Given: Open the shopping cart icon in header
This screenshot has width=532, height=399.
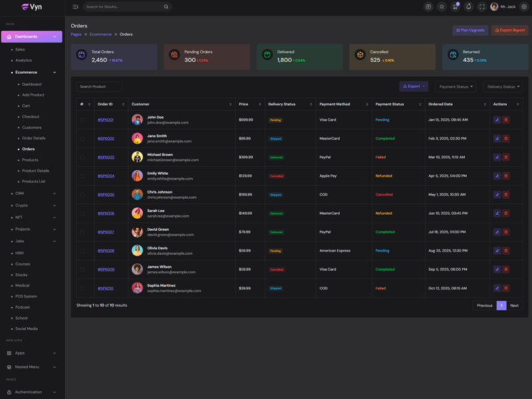Looking at the screenshot, I should (455, 7).
